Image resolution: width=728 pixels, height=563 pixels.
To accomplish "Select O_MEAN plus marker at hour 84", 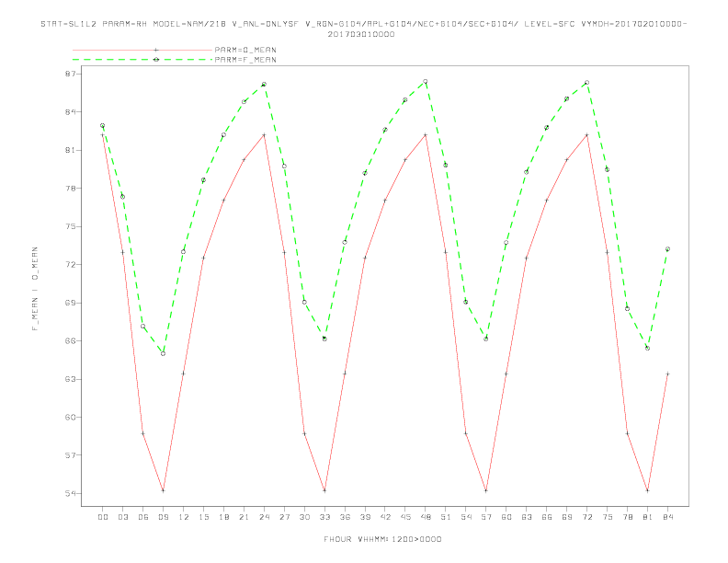I will tap(667, 373).
